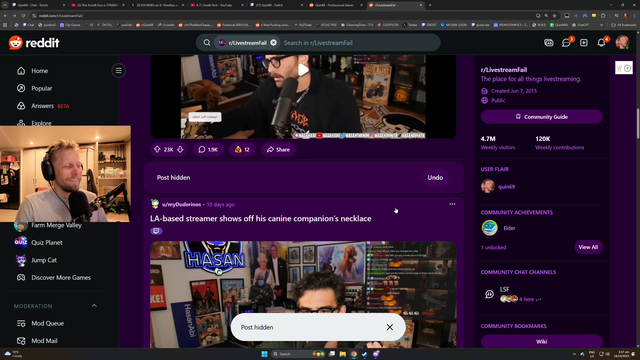Click the sidebar widget icon at top right
Screen dimensions: 640x360
click(x=624, y=68)
